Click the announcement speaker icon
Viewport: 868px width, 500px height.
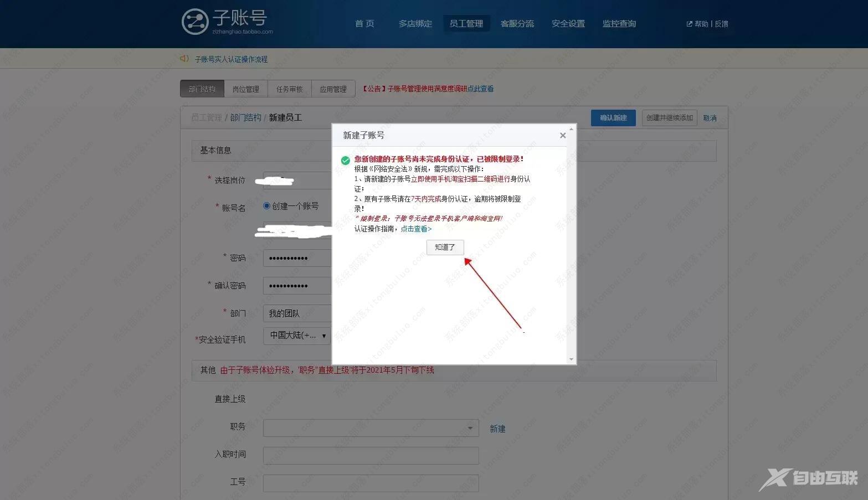184,59
